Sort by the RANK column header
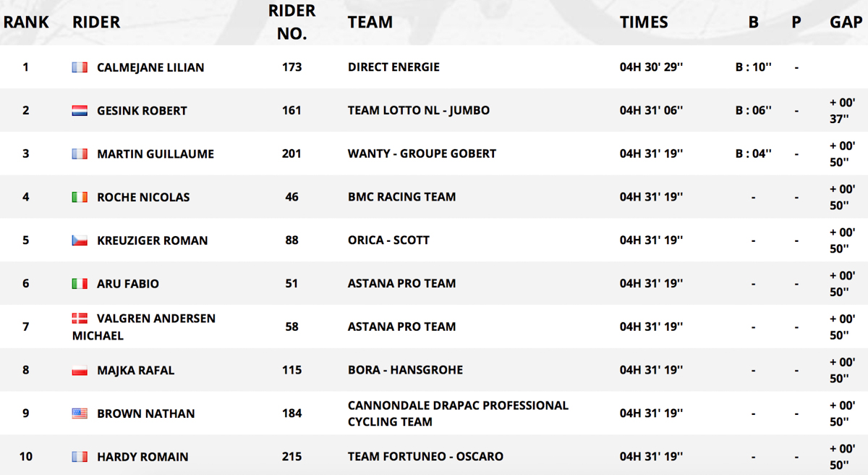Screen dimensions: 868x475 coord(26,22)
